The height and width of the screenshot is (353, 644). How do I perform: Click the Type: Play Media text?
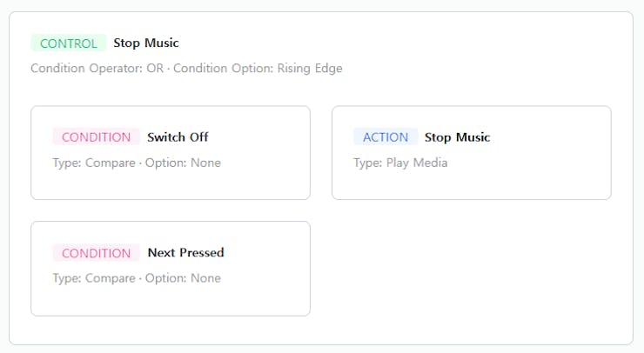(400, 163)
